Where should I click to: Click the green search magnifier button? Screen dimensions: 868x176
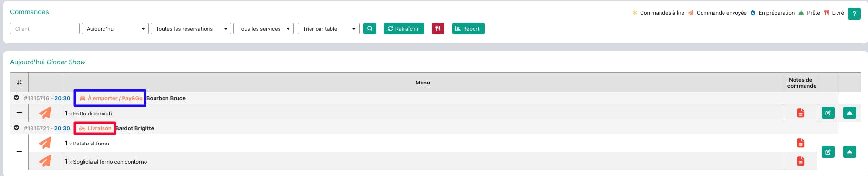click(x=370, y=29)
